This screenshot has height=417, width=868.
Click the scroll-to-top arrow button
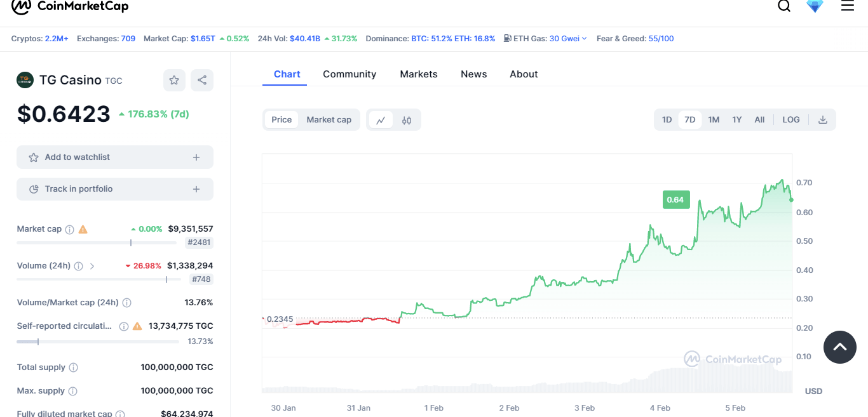840,347
